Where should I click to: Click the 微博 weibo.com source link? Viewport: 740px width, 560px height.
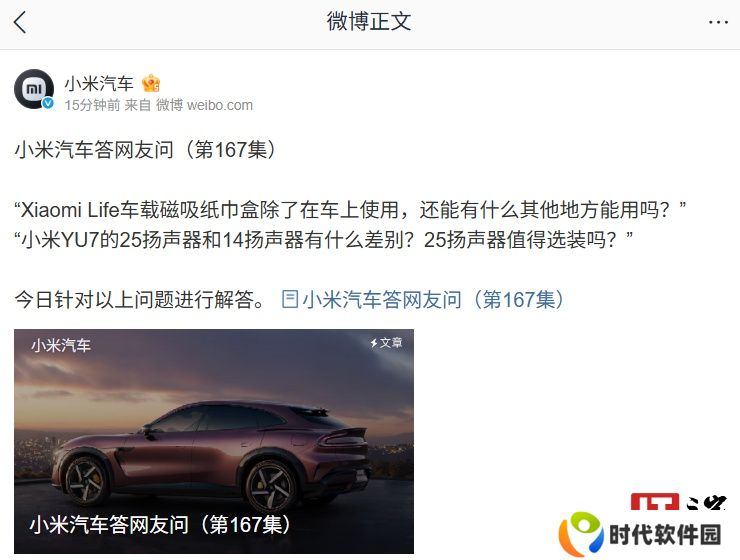click(204, 105)
